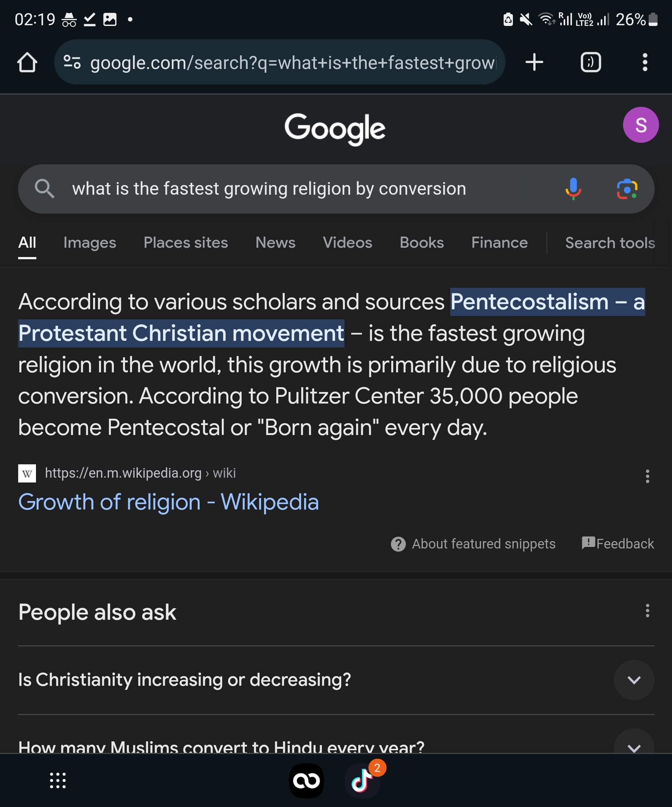Expand 'How many Muslims convert to Hindu' question
Screen dimensions: 672x807
tap(633, 747)
